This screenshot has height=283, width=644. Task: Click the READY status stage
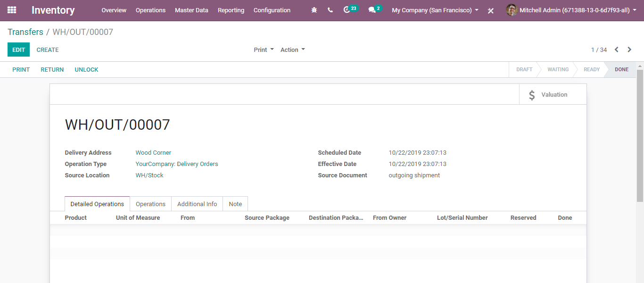click(x=592, y=69)
